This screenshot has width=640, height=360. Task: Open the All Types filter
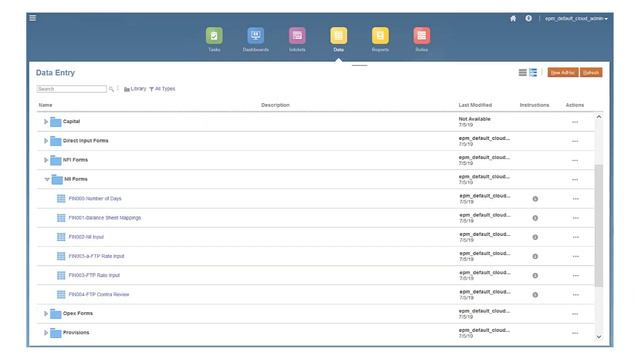pos(162,89)
